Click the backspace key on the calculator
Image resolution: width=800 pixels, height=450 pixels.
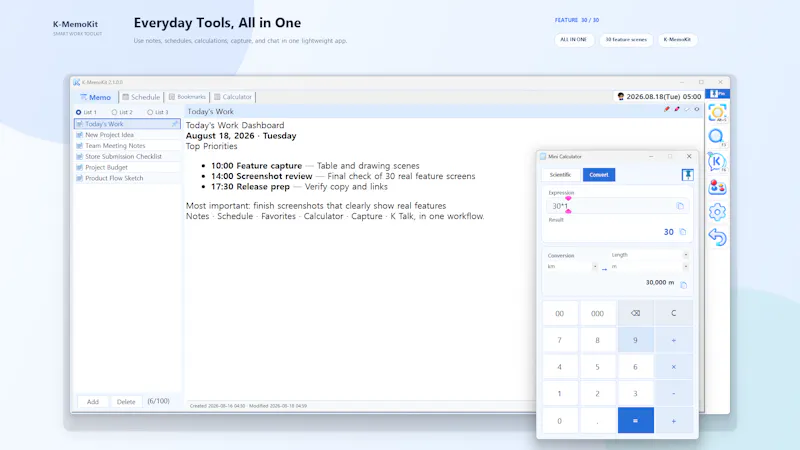point(635,313)
